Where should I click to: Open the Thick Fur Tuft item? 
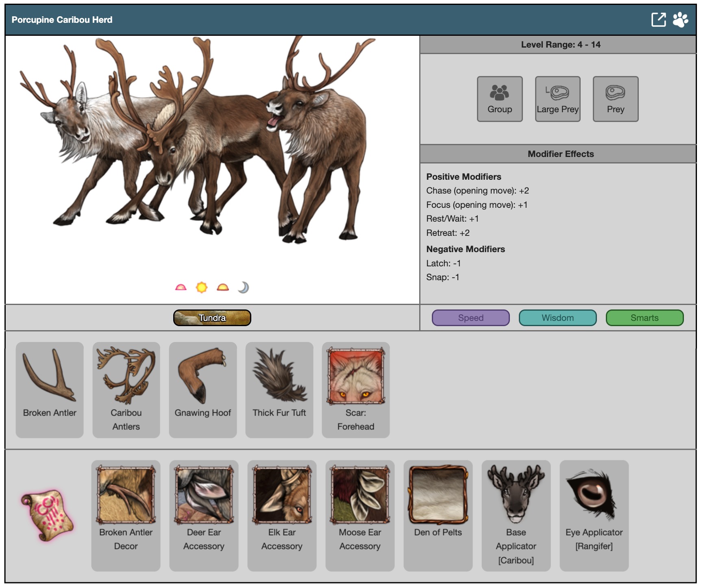(279, 389)
